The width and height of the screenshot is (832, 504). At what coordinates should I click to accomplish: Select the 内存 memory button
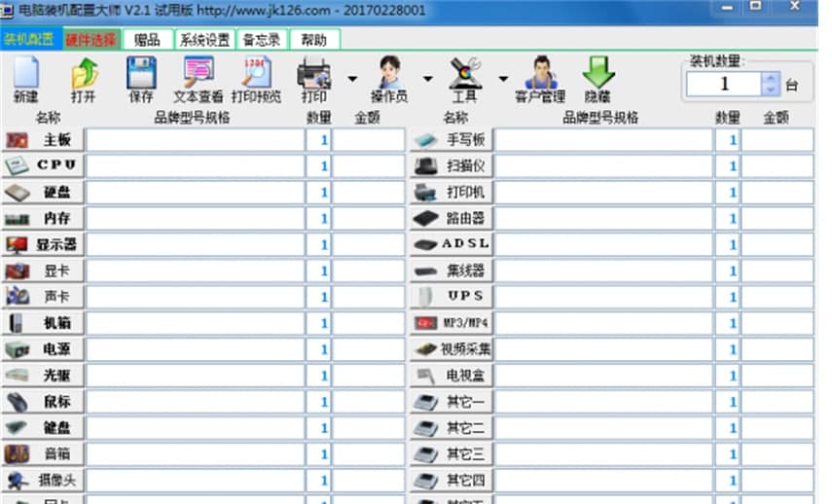[x=43, y=219]
